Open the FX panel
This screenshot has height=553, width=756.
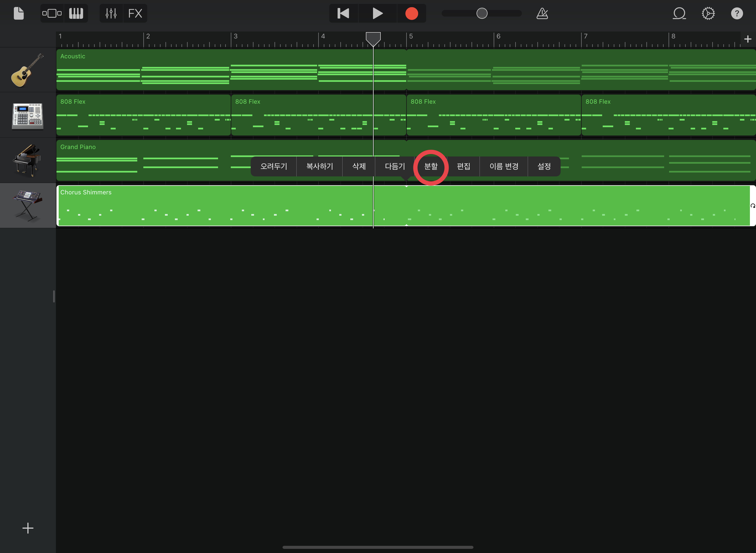click(135, 13)
